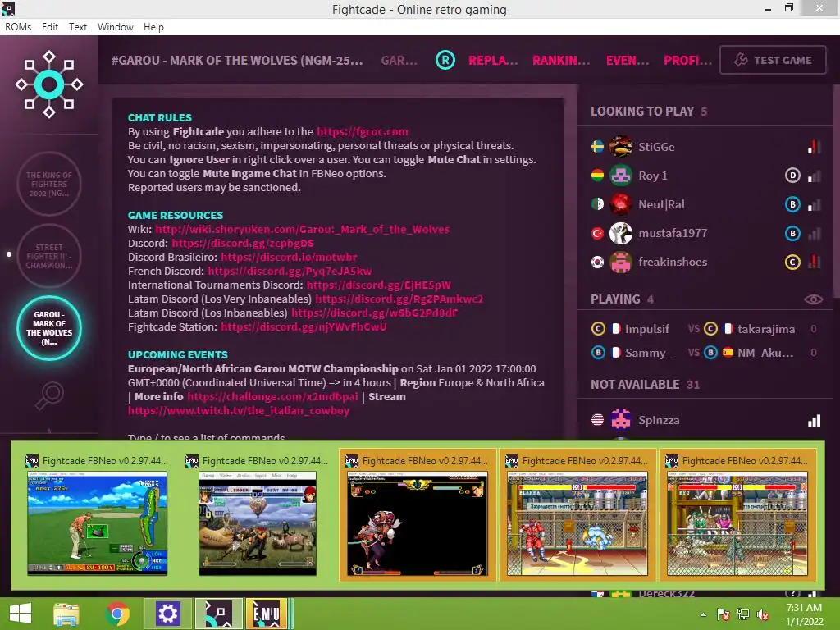Switch to the EVEN... tab
The height and width of the screenshot is (630, 840).
point(628,61)
